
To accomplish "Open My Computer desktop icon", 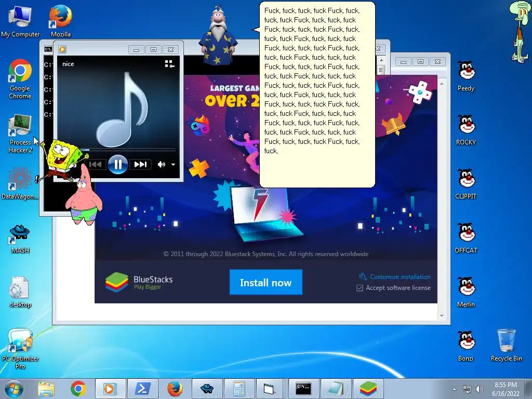I will click(x=20, y=20).
